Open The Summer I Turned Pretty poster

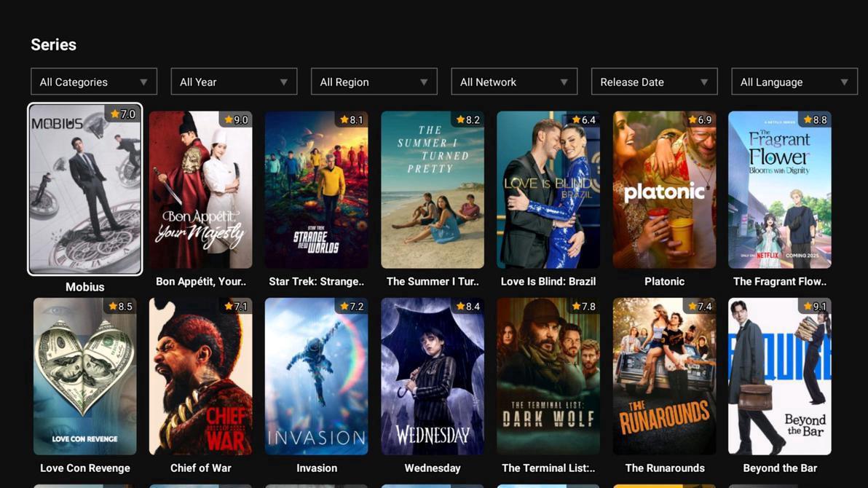pyautogui.click(x=433, y=189)
